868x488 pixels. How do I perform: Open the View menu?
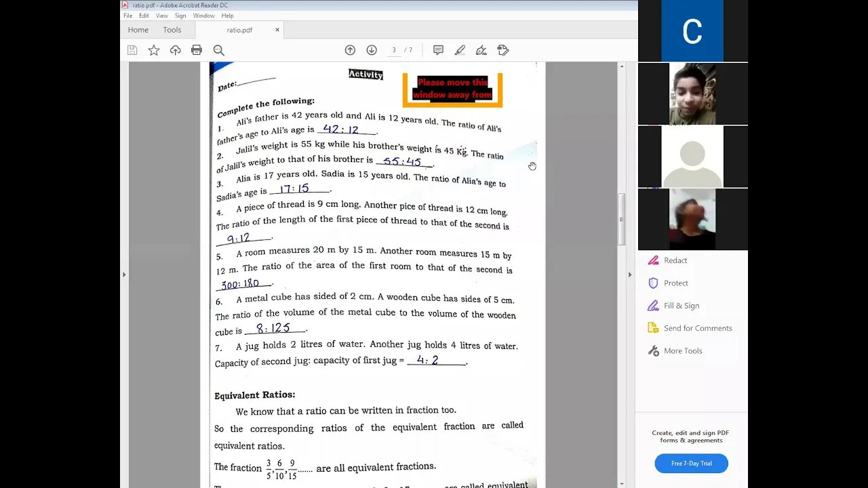(x=161, y=16)
